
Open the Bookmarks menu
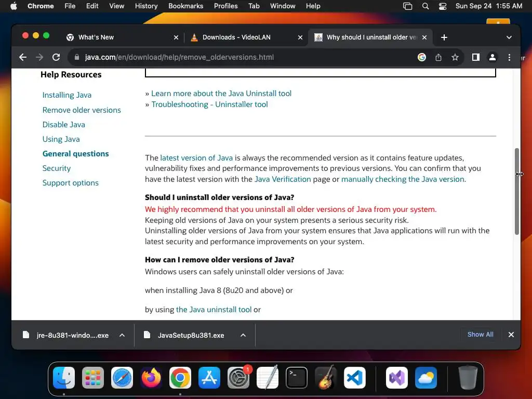click(x=185, y=6)
